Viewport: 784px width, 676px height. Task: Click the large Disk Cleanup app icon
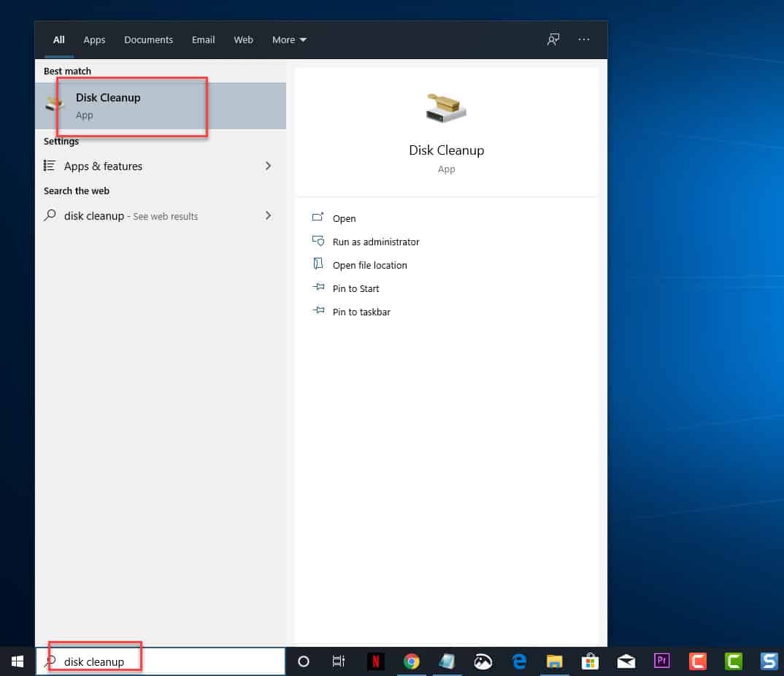coord(446,109)
